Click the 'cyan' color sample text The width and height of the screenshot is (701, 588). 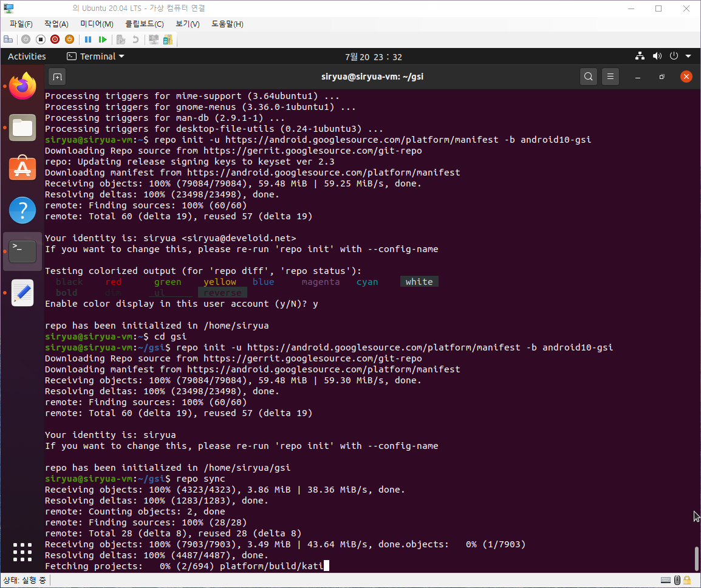click(x=367, y=282)
